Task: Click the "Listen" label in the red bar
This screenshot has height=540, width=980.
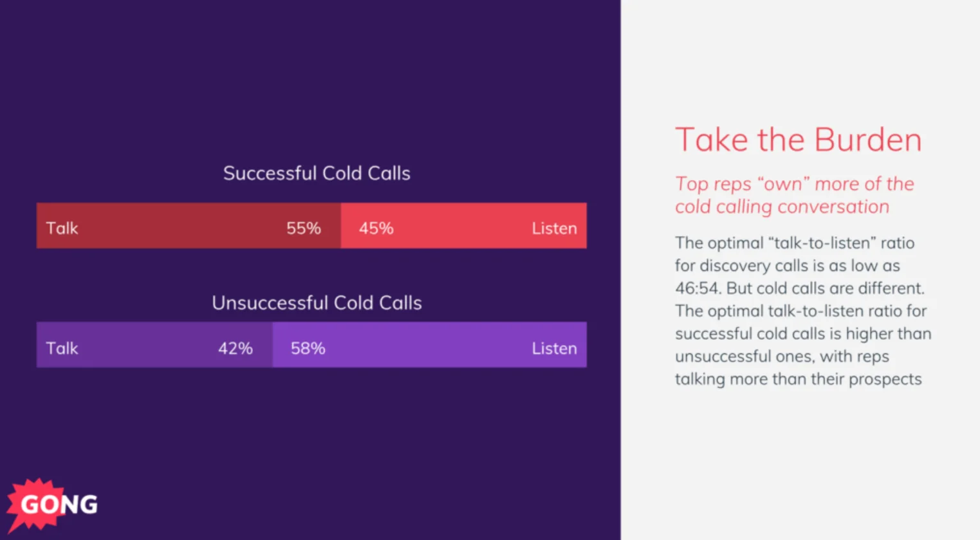Action: pyautogui.click(x=554, y=228)
